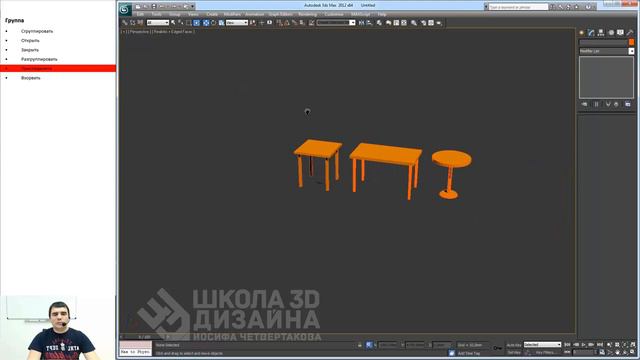Activate the Select and Scale tool
Screen dimensions: 640x360
pos(221,23)
